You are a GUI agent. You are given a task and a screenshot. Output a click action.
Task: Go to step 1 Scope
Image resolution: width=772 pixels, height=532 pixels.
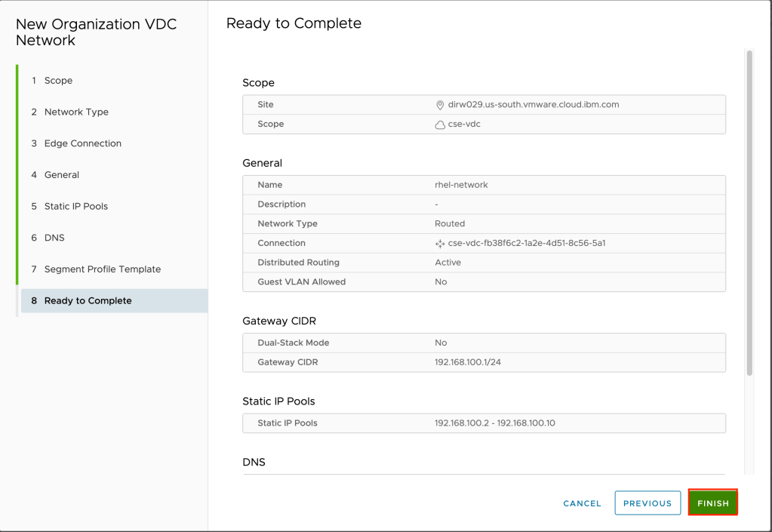click(x=58, y=81)
